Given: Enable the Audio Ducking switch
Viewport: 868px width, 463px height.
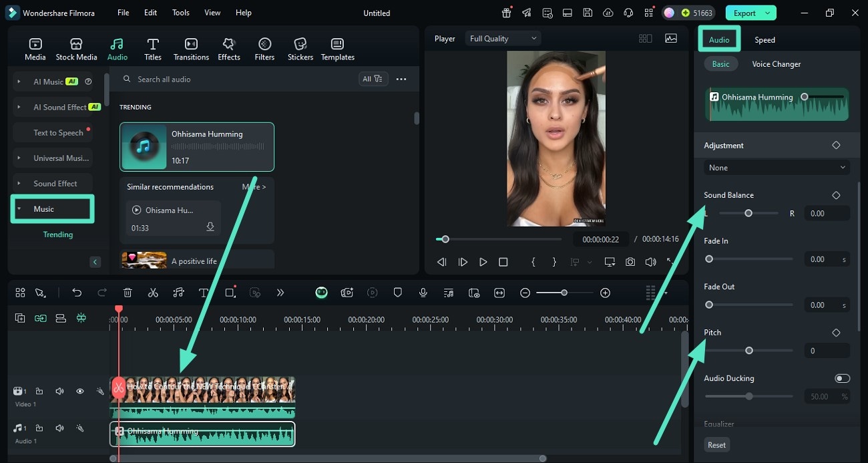Looking at the screenshot, I should click(842, 378).
